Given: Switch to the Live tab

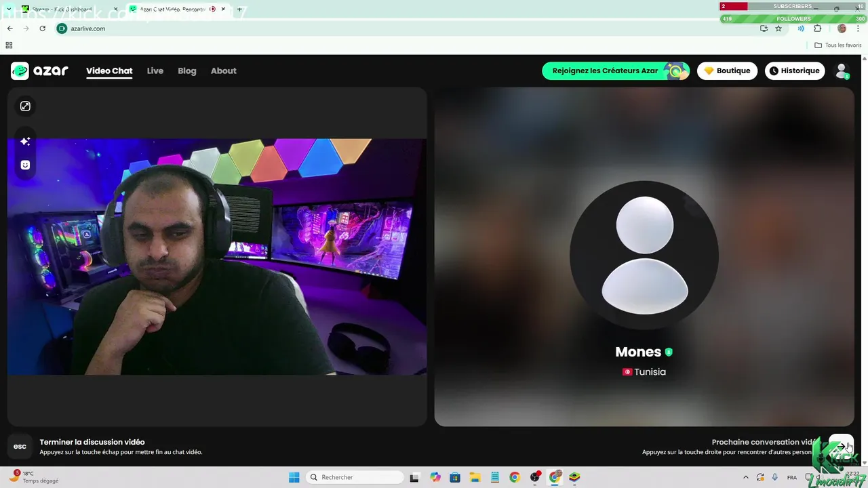Looking at the screenshot, I should click(x=155, y=70).
